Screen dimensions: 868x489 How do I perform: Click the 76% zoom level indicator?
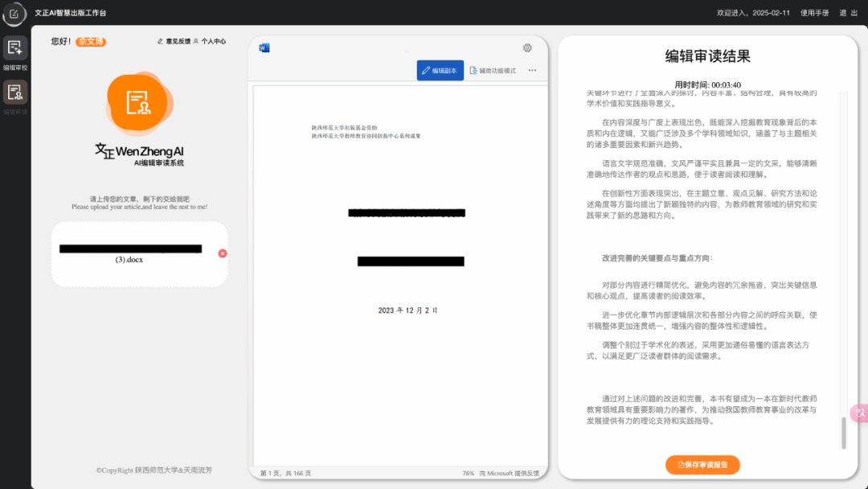468,473
